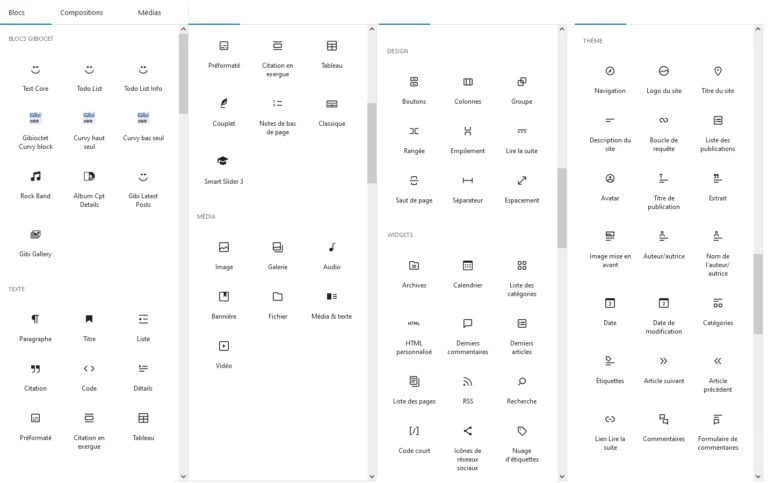This screenshot has width=768, height=483.
Task: Choose the Image mise en avant block
Action: click(x=610, y=249)
